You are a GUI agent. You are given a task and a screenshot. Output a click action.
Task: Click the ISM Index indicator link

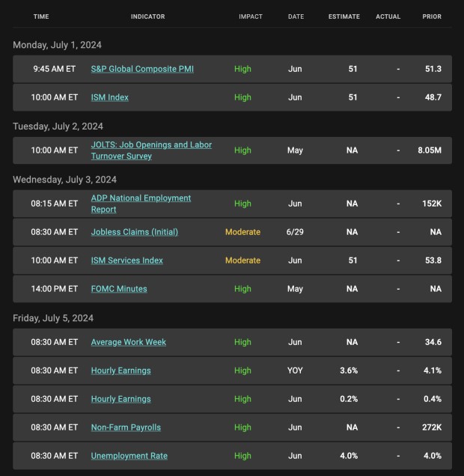(110, 97)
